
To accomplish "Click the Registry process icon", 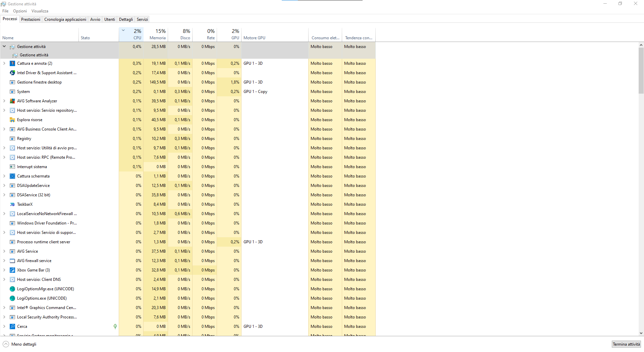I will point(12,139).
